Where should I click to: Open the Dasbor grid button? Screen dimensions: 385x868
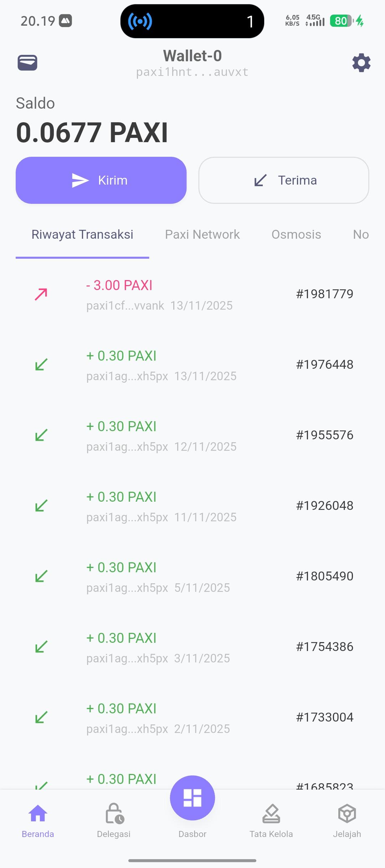click(192, 798)
